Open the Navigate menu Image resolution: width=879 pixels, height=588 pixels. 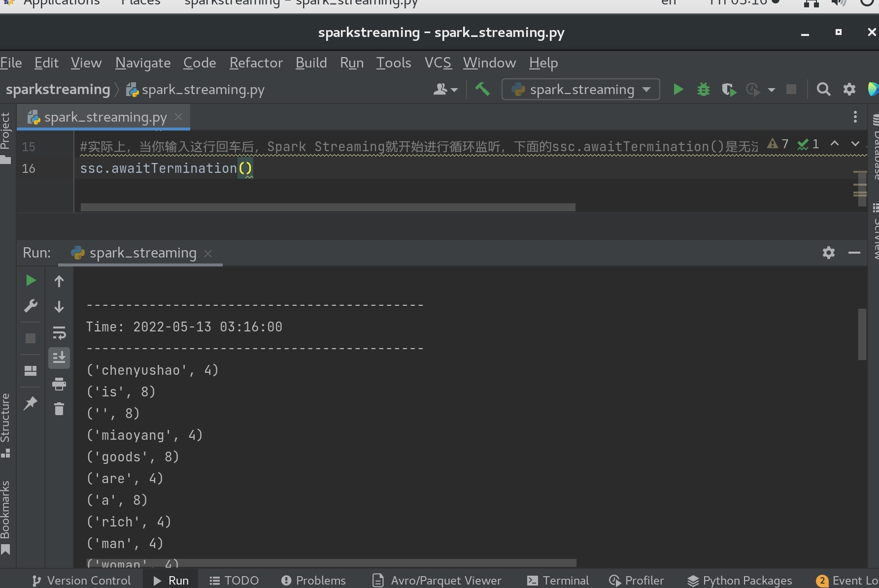pyautogui.click(x=143, y=63)
